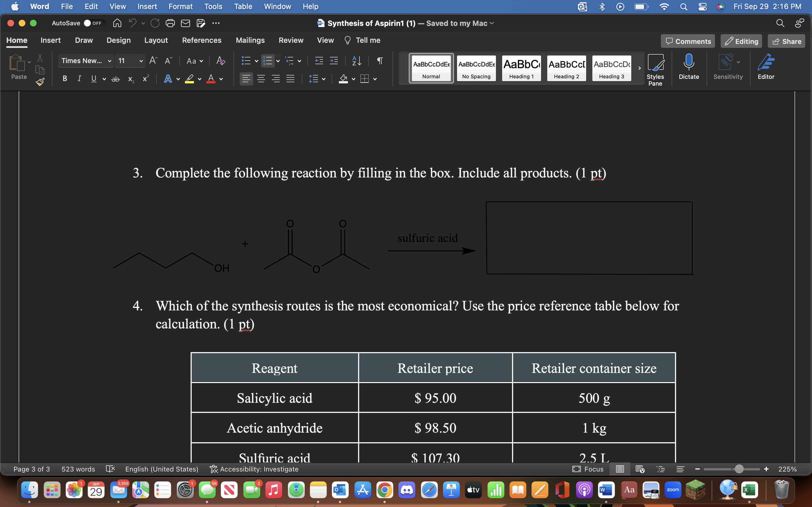Open the Comments panel
Viewport: 812px width, 507px height.
[687, 41]
